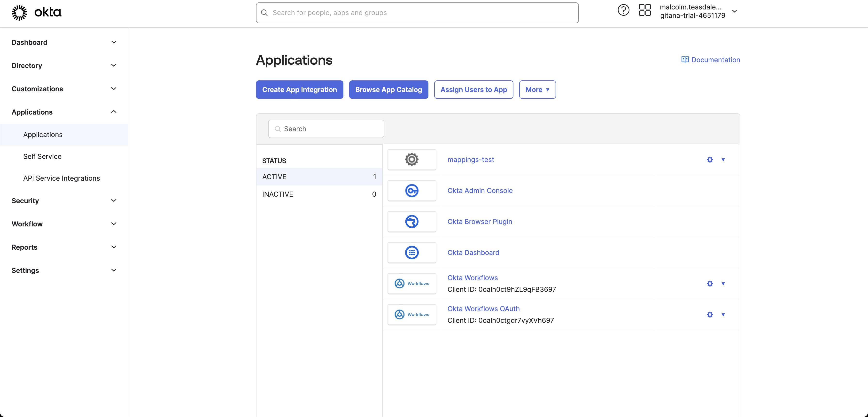Open the More dropdown button
Image resolution: width=868 pixels, height=417 pixels.
coord(537,90)
